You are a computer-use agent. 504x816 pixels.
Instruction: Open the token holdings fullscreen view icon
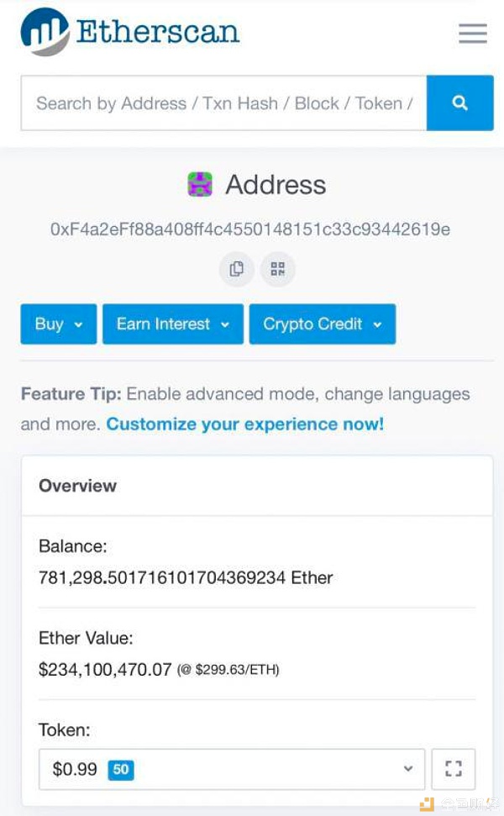click(x=454, y=769)
